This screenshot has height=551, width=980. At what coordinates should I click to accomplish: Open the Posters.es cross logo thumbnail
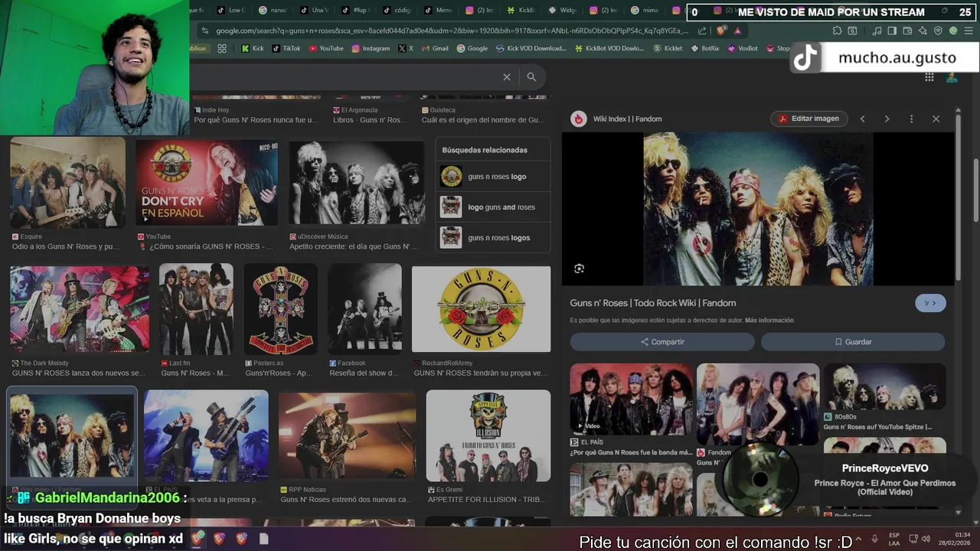point(280,309)
